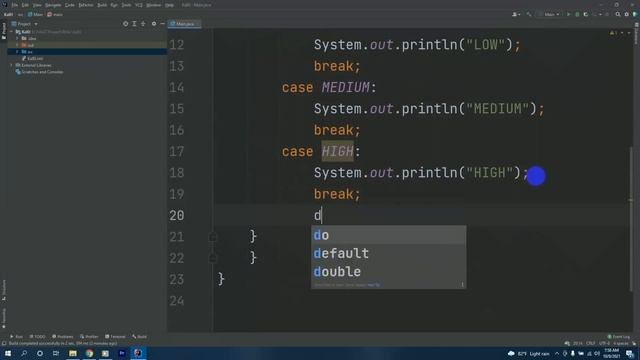Open the Help menu
This screenshot has height=360, width=640.
point(169,5)
